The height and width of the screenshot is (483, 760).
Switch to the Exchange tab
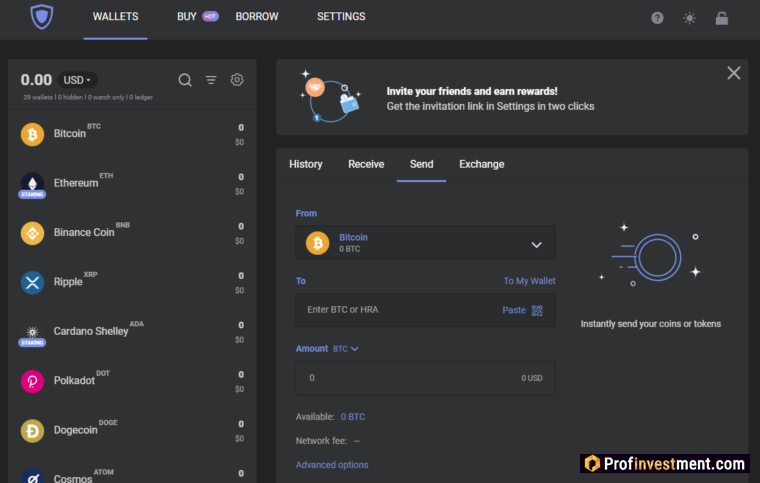481,164
